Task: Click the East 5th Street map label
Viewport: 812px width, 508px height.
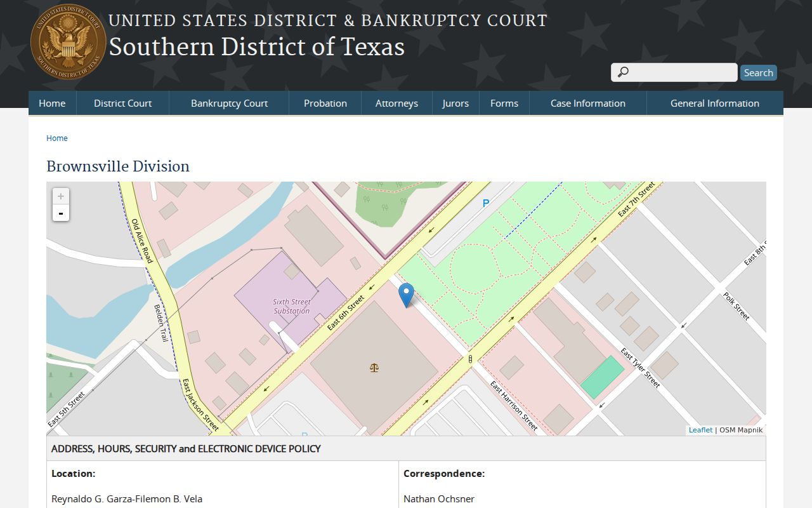Action: click(x=67, y=410)
